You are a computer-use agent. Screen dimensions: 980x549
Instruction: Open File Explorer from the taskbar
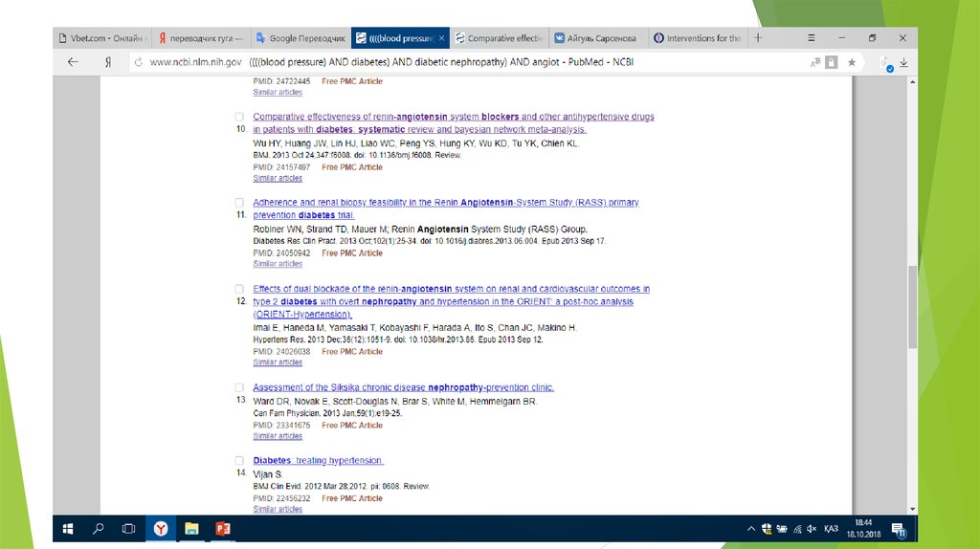pos(191,528)
